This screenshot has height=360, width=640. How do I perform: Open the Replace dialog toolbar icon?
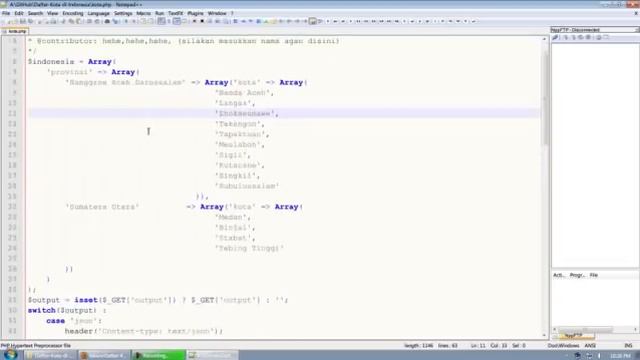[x=116, y=21]
